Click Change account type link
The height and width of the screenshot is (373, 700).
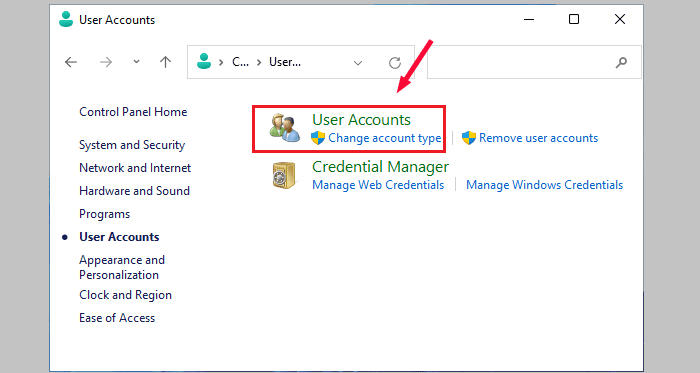pyautogui.click(x=385, y=138)
